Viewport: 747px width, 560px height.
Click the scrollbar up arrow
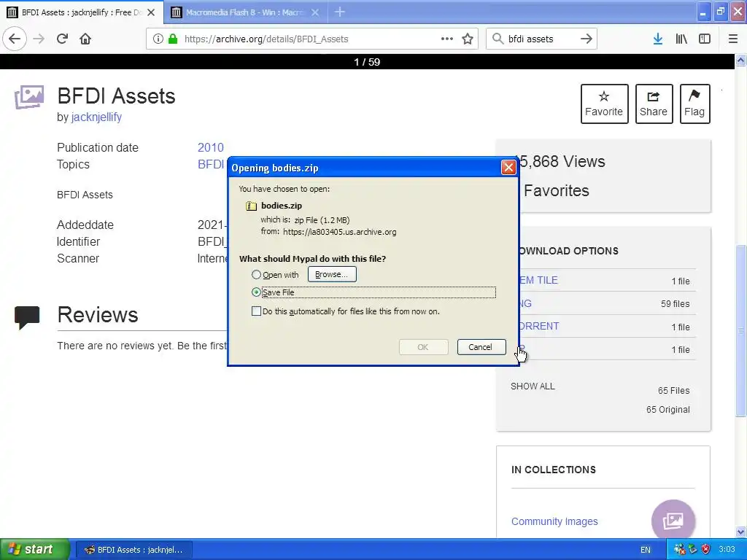[x=740, y=61]
